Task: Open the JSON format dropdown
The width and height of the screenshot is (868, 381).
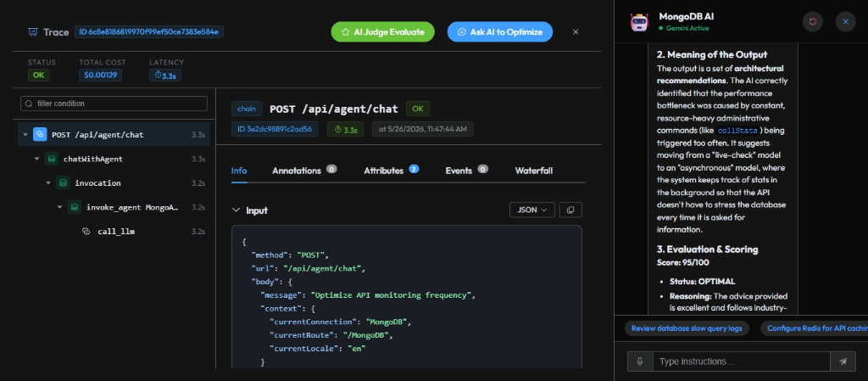Action: click(x=532, y=210)
